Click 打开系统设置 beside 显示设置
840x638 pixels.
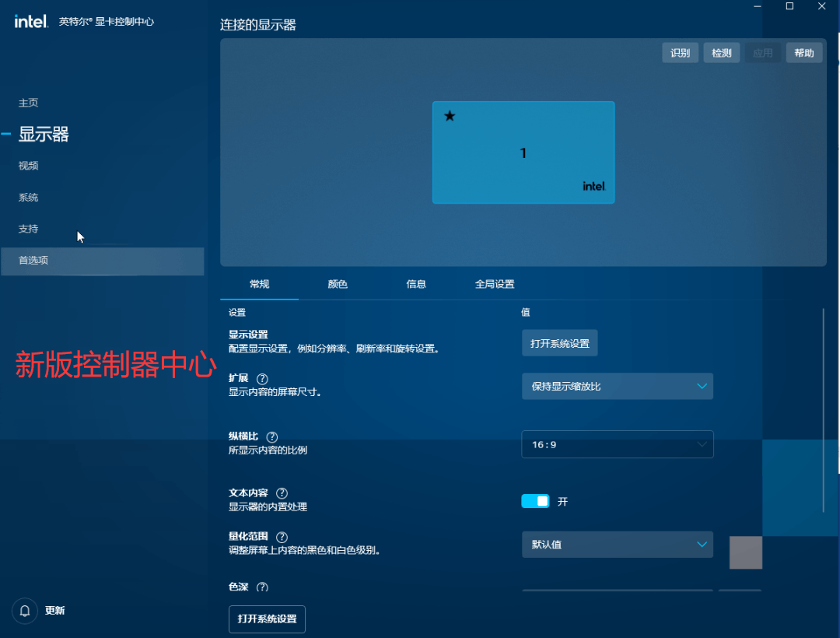(560, 343)
